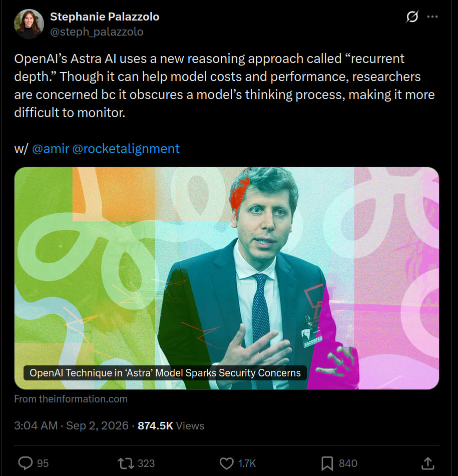This screenshot has width=458, height=476.
Task: Click the 1.7K likes count
Action: pyautogui.click(x=247, y=463)
